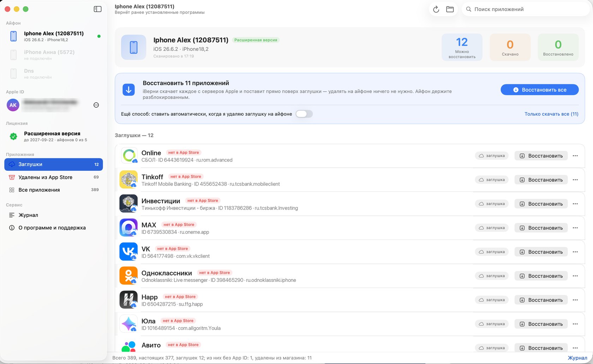Click the blue download arrow banner icon

(128, 90)
